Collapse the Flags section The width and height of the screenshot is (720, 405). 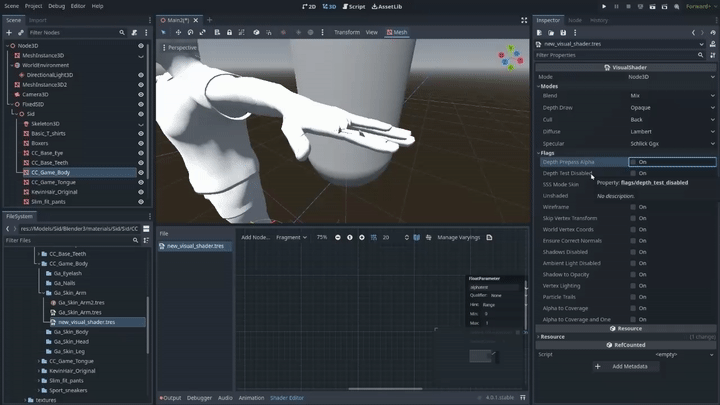[x=547, y=153]
